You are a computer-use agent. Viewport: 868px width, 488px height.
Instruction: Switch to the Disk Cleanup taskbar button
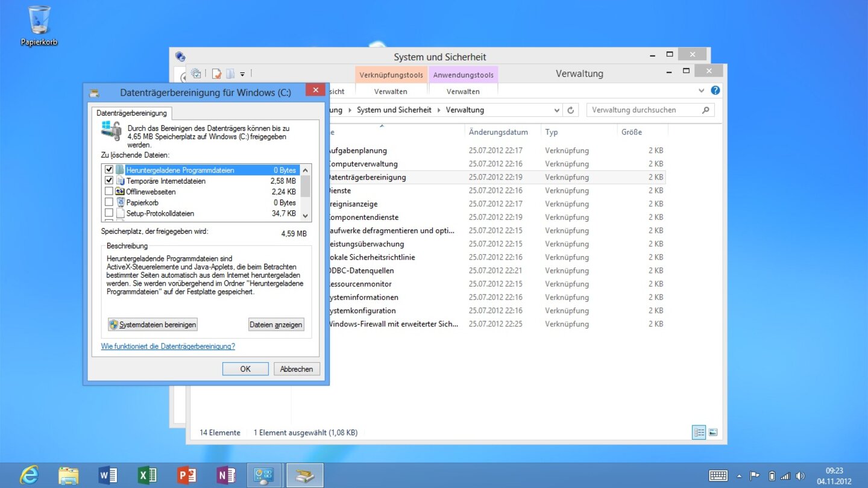[304, 475]
